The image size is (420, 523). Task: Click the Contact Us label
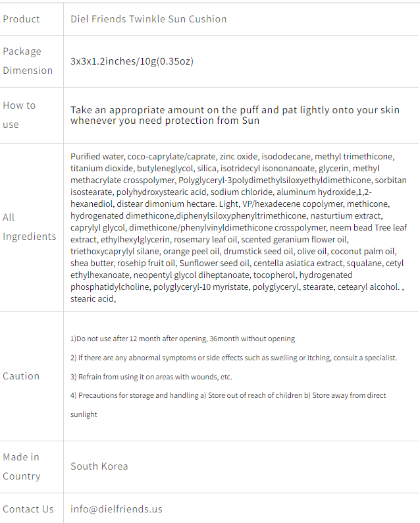pyautogui.click(x=28, y=509)
